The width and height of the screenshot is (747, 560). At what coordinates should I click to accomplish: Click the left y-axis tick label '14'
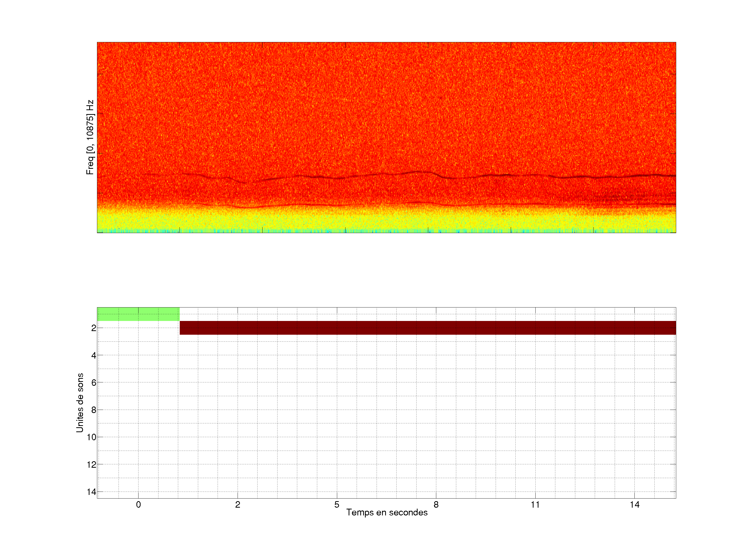point(92,492)
